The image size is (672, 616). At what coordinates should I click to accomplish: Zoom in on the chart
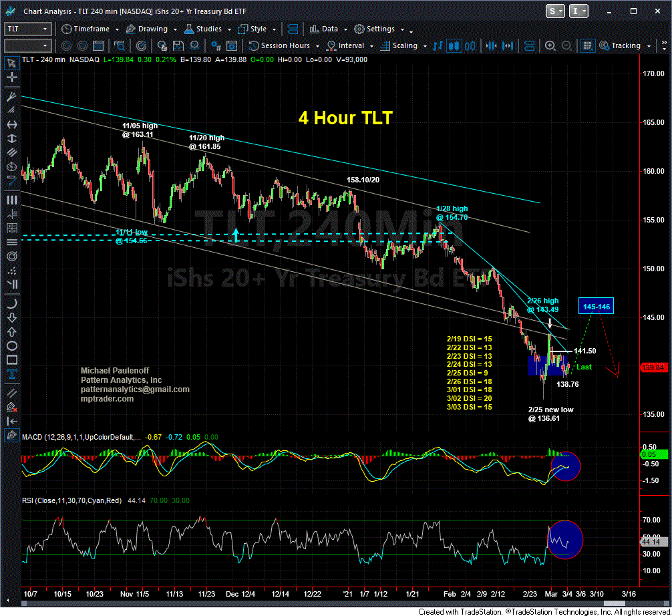(x=550, y=46)
